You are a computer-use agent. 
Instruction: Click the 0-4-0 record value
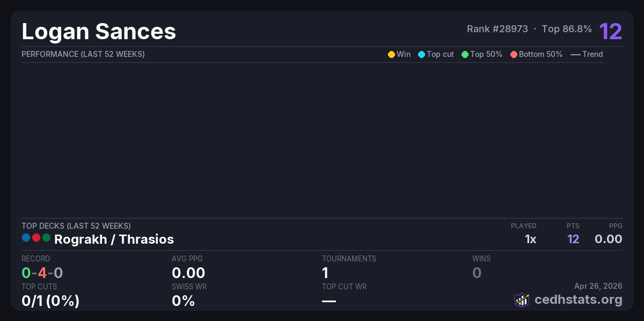[x=42, y=273]
